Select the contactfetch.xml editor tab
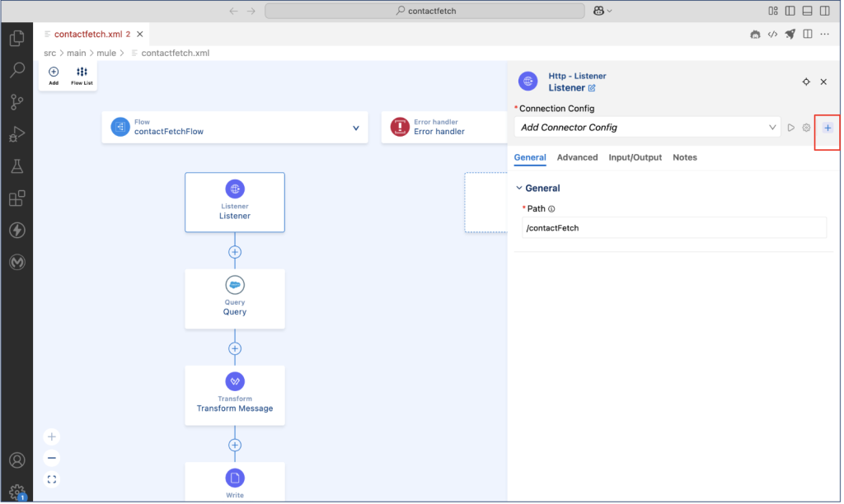This screenshot has width=844, height=504. click(x=92, y=34)
